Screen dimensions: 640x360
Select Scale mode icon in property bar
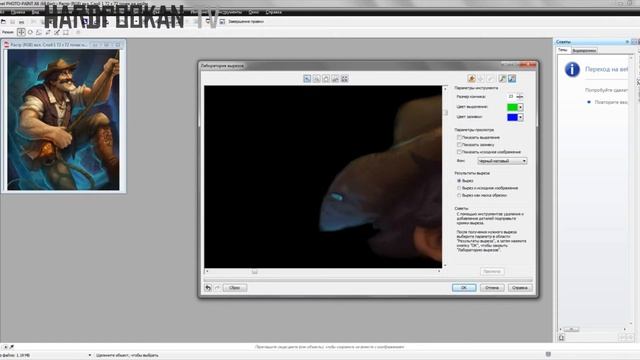click(39, 32)
